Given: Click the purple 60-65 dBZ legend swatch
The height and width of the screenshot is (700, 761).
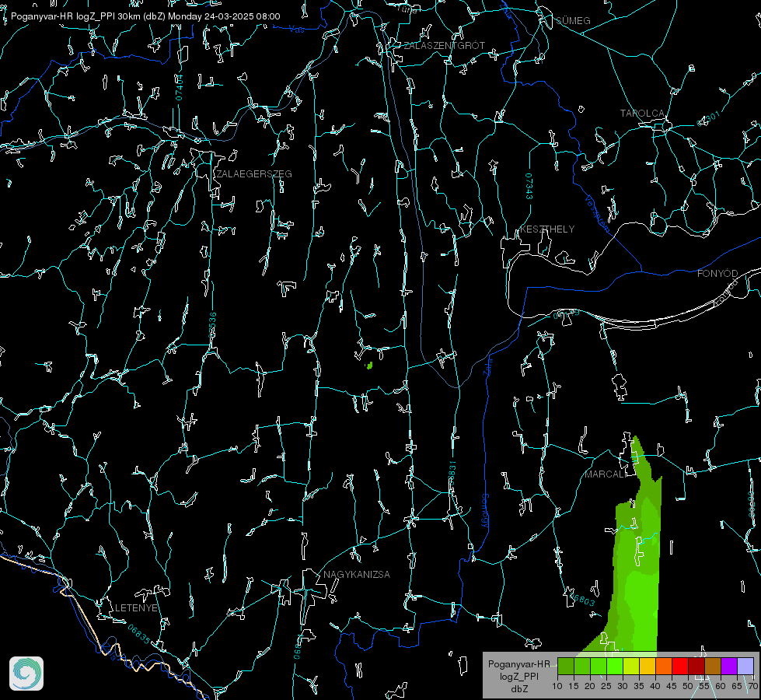Looking at the screenshot, I should pos(729,666).
